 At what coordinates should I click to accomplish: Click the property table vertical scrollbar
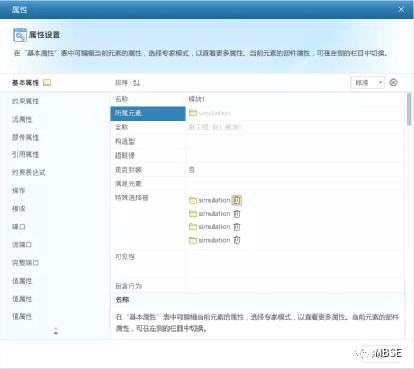[x=409, y=109]
